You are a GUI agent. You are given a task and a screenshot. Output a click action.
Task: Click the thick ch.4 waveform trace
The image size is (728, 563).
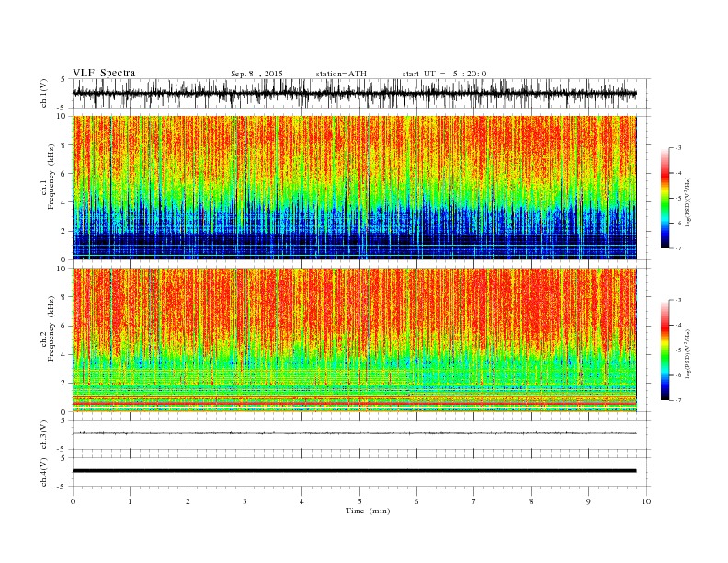354,471
